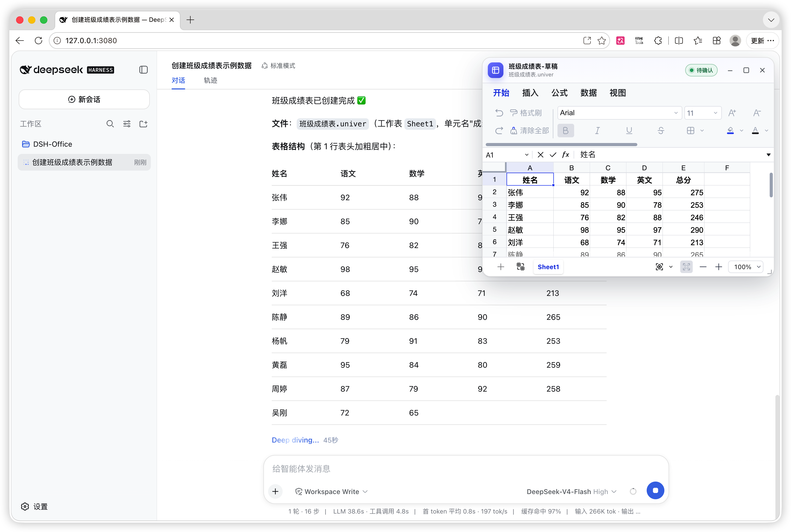Switch to the 数据 ribbon tab

coord(588,93)
